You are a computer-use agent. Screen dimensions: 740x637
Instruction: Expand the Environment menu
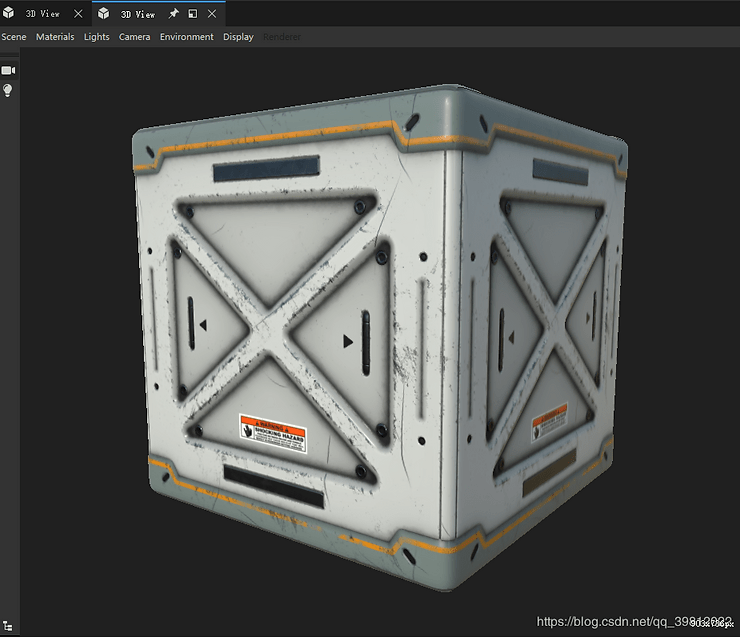coord(186,37)
